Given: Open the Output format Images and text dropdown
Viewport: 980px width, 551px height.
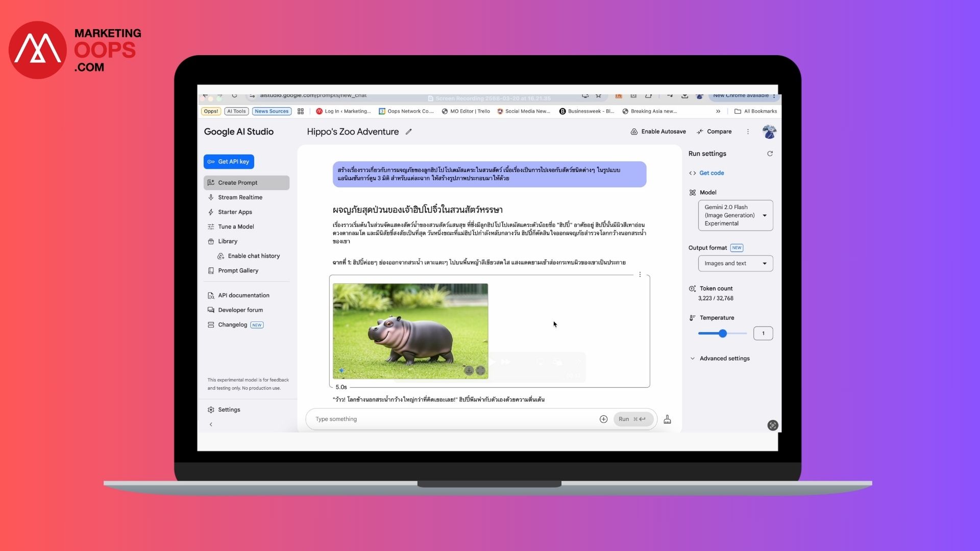Looking at the screenshot, I should click(x=735, y=263).
